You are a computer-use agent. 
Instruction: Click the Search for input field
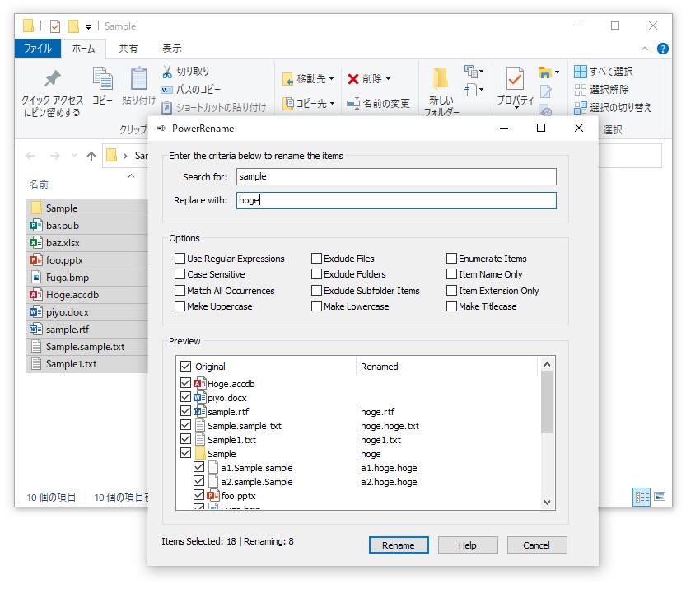pyautogui.click(x=396, y=177)
